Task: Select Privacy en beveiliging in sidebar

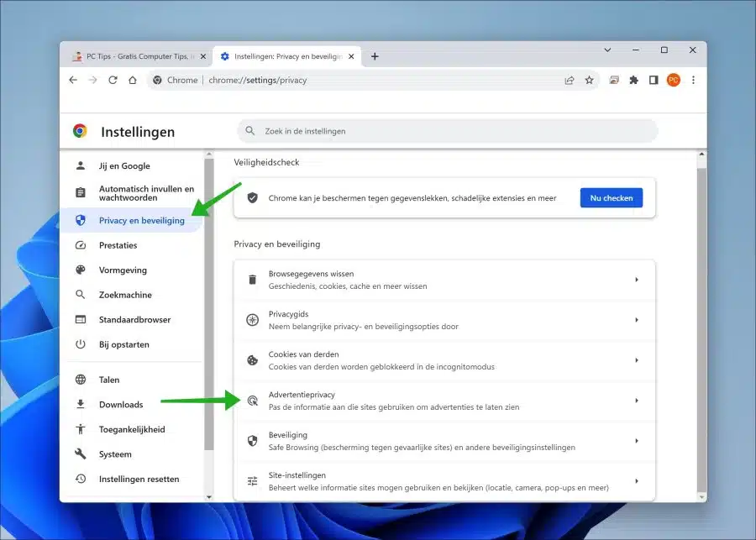Action: pos(131,220)
